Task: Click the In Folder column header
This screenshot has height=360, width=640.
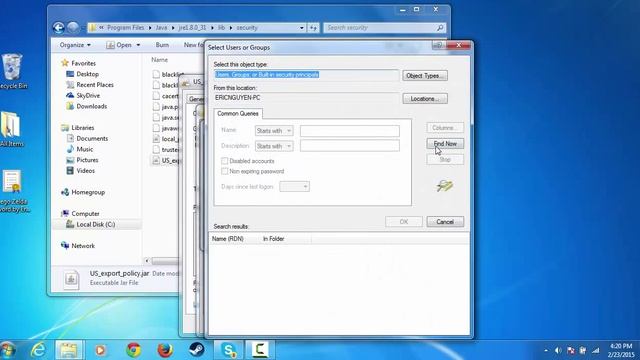Action: (285, 239)
